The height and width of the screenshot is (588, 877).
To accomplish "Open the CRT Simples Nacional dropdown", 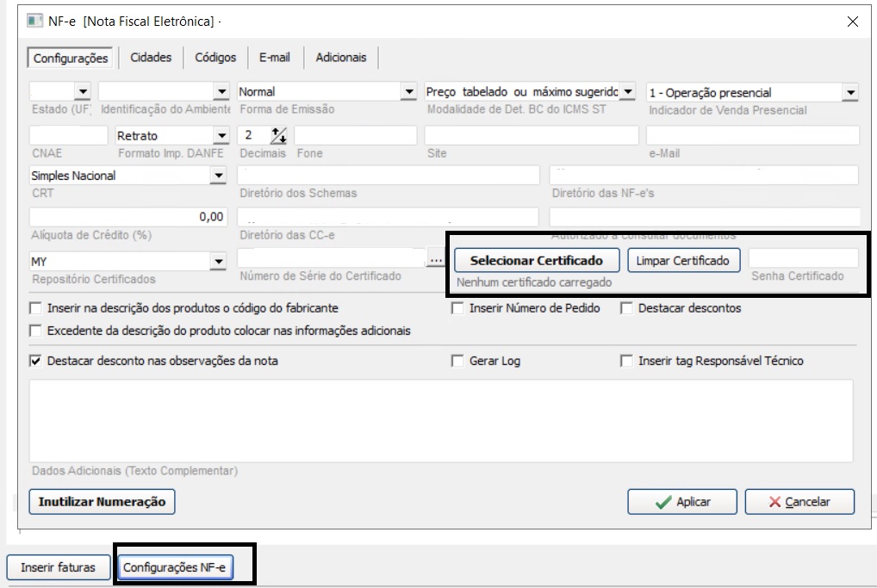I will (217, 176).
